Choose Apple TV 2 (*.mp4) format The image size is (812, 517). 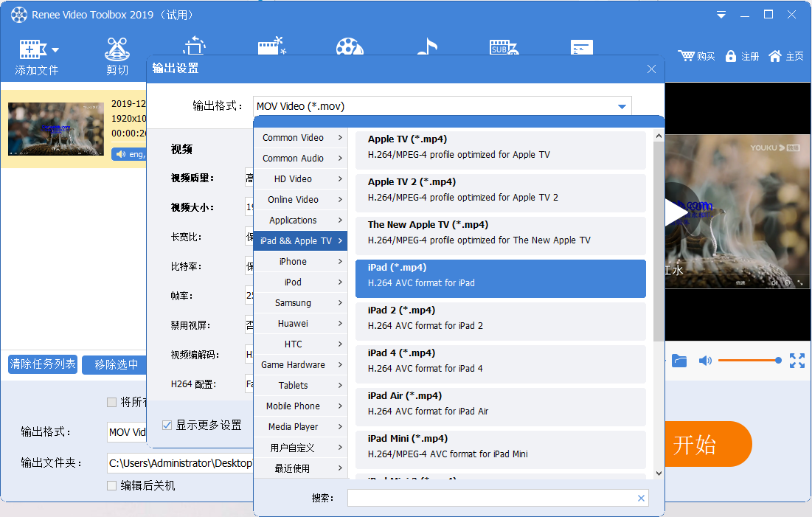[x=500, y=193]
